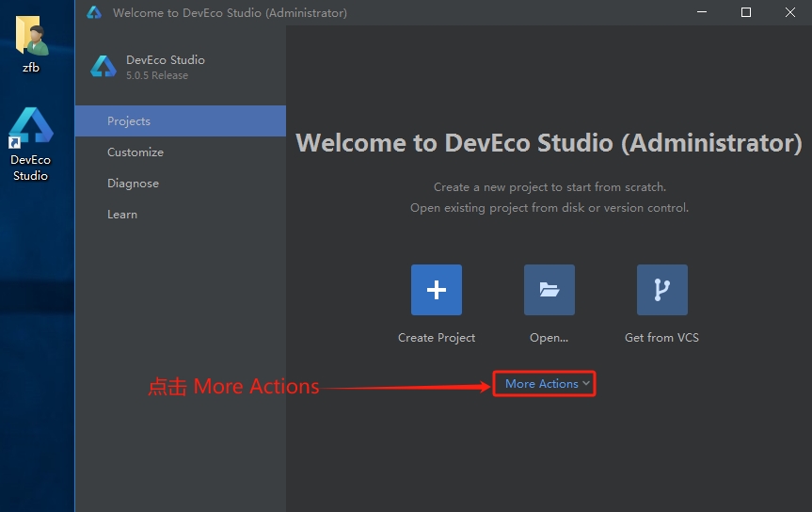Click the Create Project text label
The height and width of the screenshot is (512, 812).
click(436, 338)
